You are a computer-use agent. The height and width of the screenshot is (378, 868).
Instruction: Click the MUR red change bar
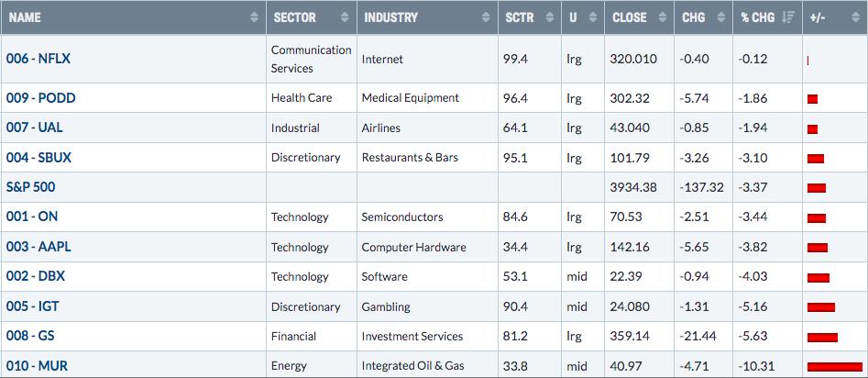click(x=835, y=366)
